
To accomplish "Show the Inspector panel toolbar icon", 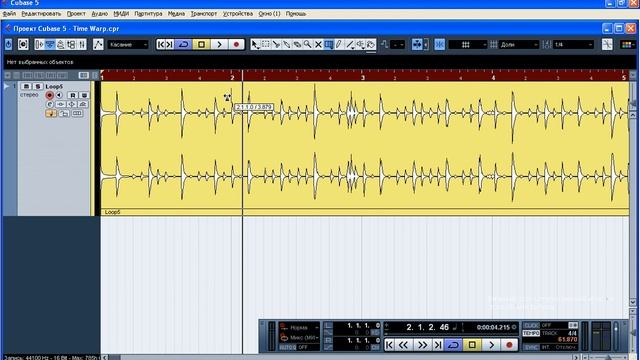I will (40, 44).
